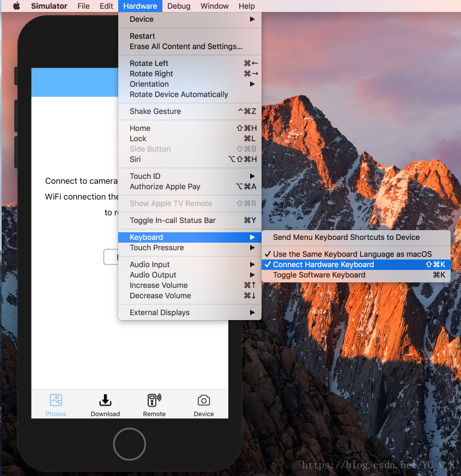Select Rotate Device Automatically
Screen dimensions: 461x476
(190, 94)
